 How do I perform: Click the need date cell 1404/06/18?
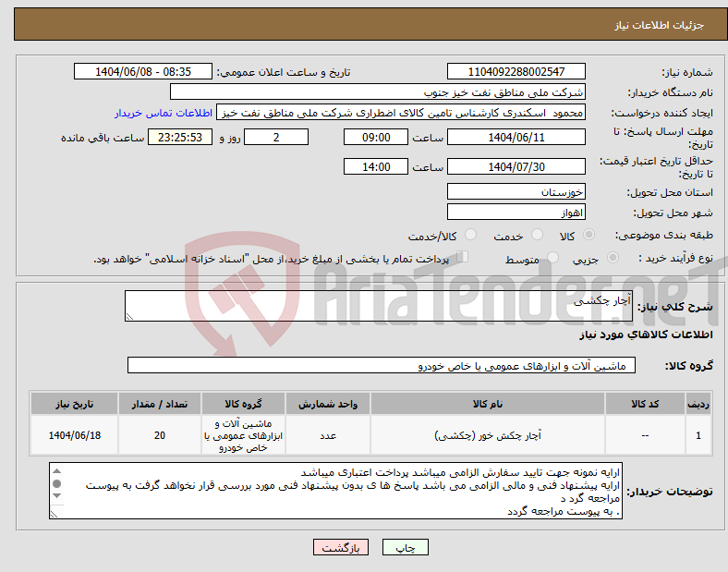point(74,435)
